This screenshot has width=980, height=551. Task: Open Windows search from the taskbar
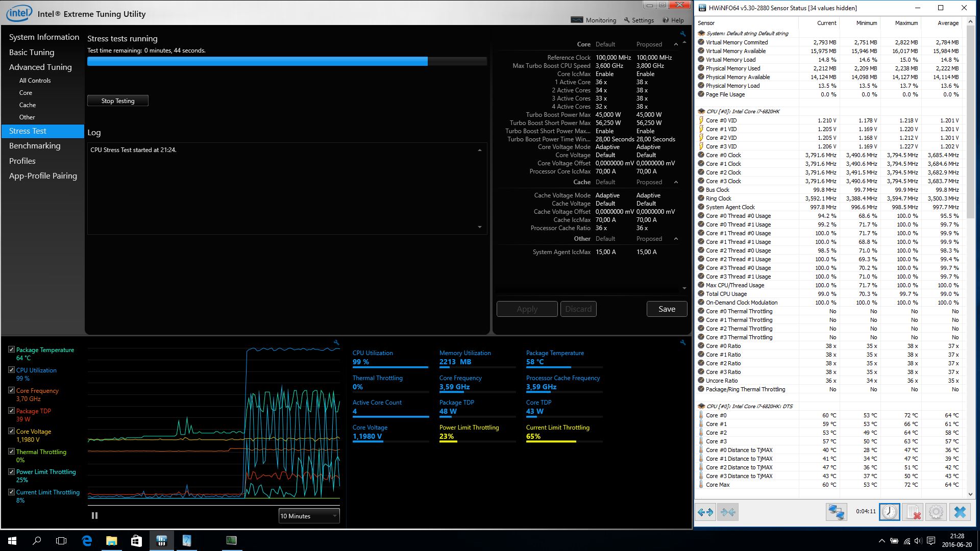pos(37,541)
